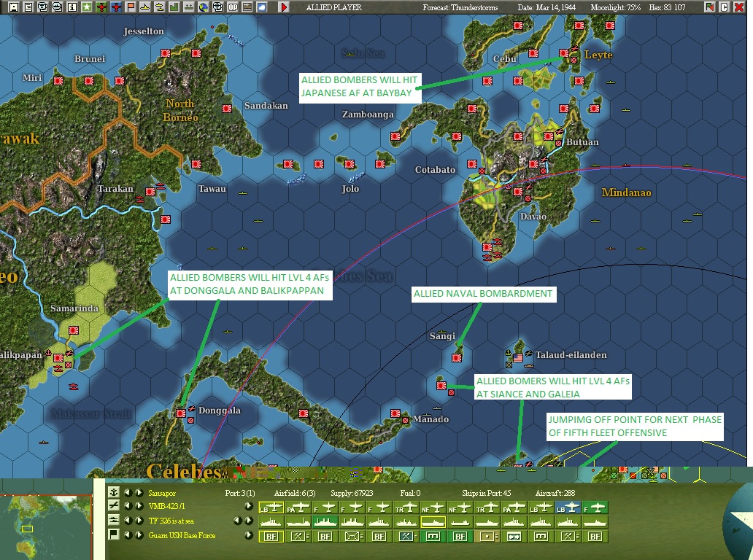Click the flag icon beside Guam USN Base Force

(113, 534)
